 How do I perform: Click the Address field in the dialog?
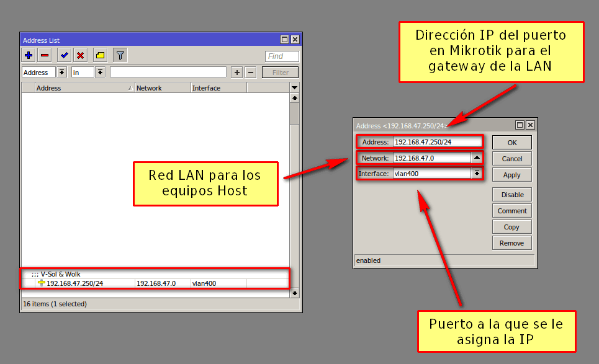[438, 142]
